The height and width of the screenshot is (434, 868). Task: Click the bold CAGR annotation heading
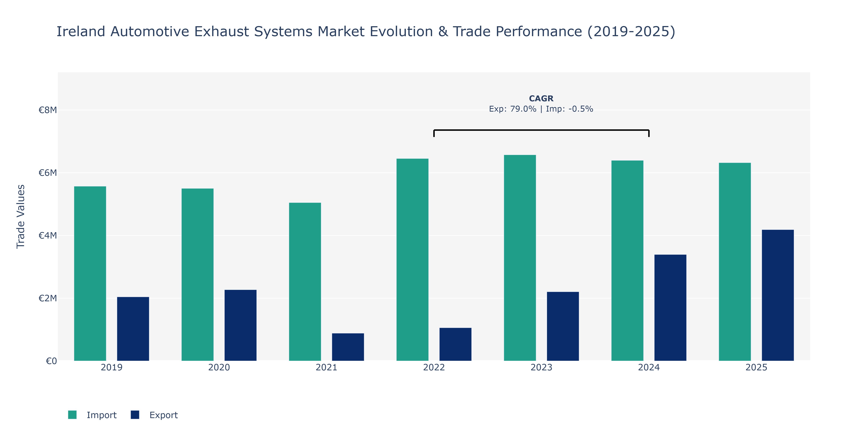[x=541, y=98]
